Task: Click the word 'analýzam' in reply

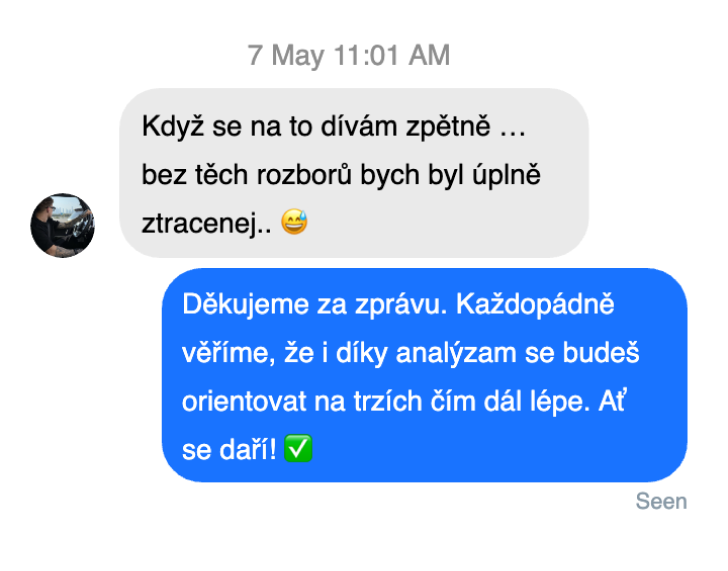Action: 456,354
